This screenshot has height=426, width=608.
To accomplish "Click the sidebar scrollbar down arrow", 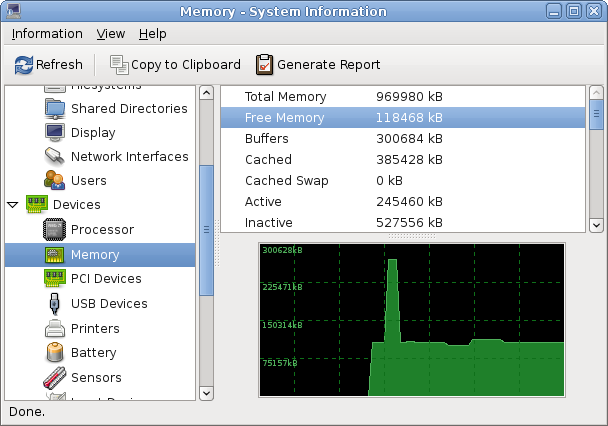I will click(x=207, y=392).
